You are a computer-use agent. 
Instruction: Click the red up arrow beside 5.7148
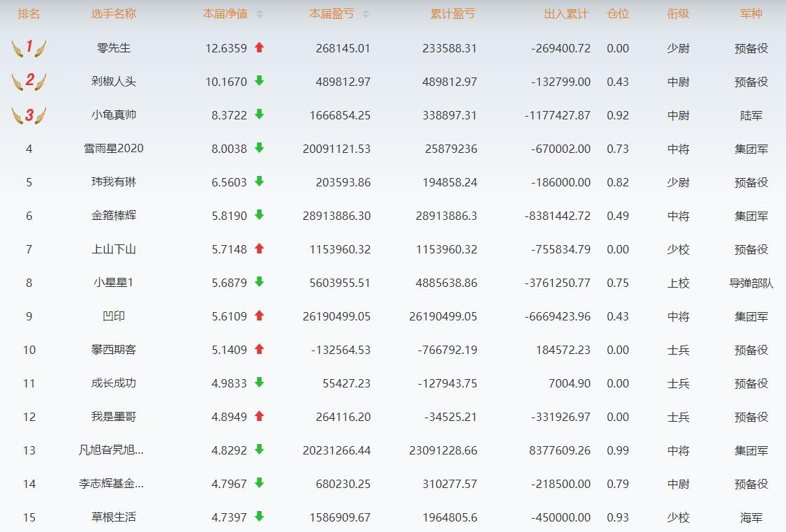point(260,249)
